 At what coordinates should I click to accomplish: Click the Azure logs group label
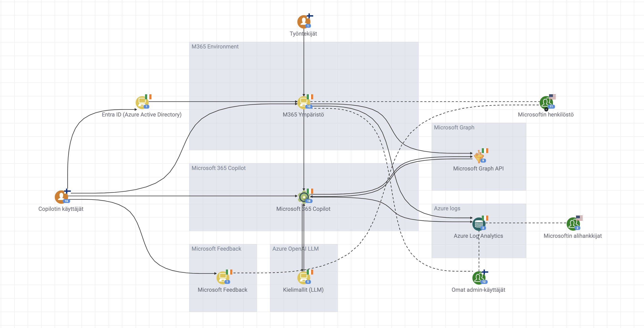coord(447,208)
